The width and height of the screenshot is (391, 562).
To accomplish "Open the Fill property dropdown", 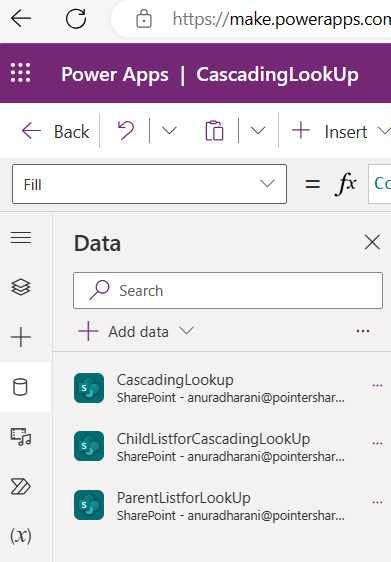I will click(x=149, y=184).
